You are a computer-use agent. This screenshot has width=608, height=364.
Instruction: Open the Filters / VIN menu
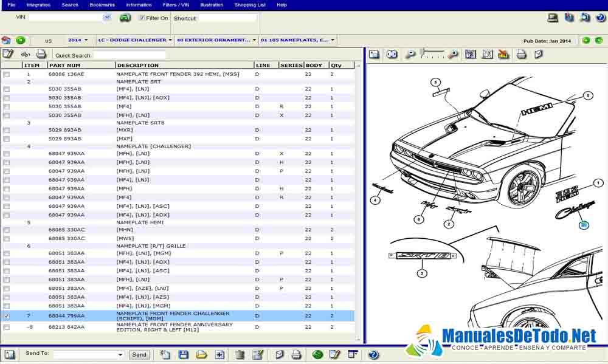pos(176,5)
